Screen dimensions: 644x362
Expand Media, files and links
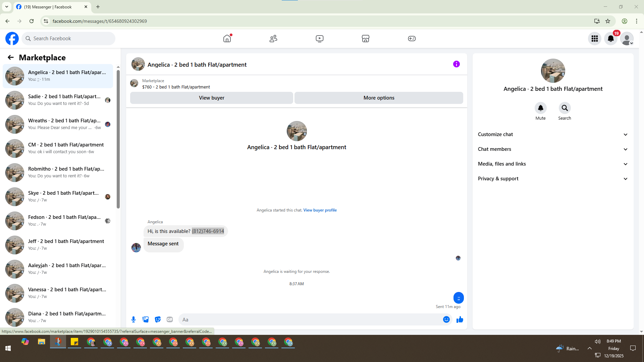552,164
